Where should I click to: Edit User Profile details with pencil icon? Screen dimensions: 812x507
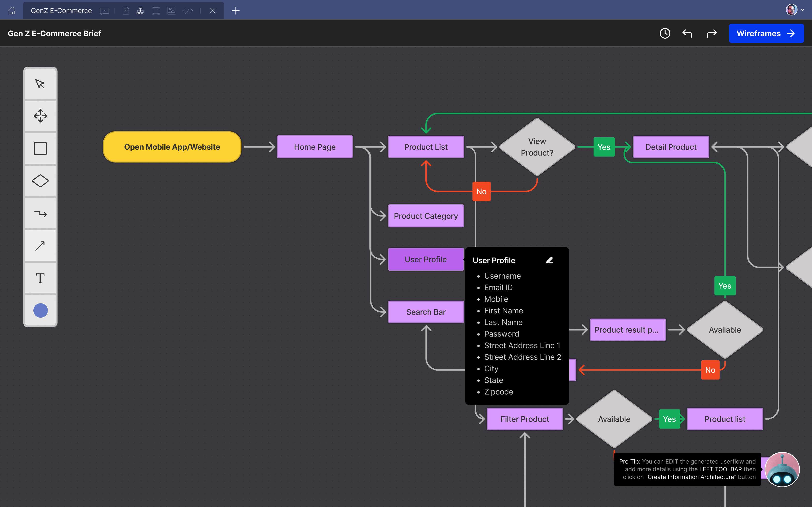point(549,260)
